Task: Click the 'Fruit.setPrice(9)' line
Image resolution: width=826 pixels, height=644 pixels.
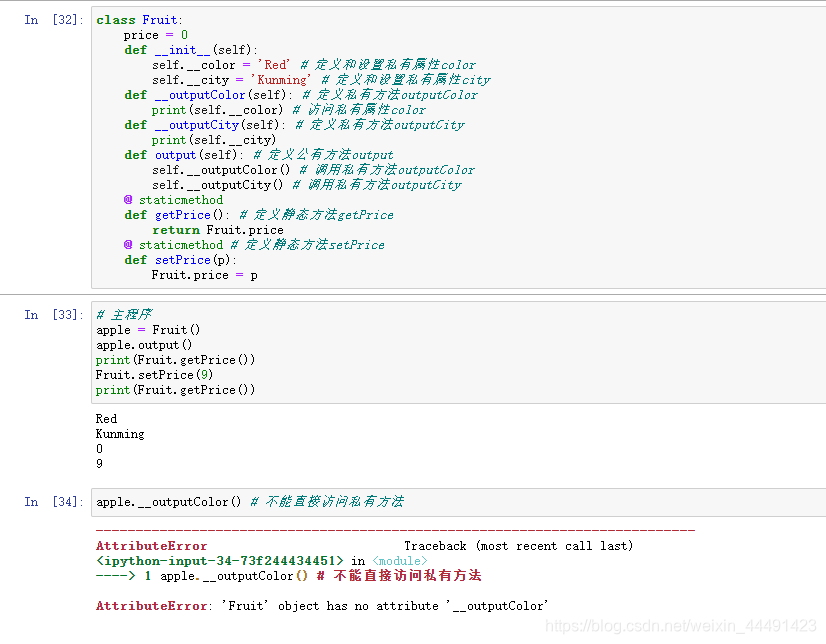Action: 154,375
